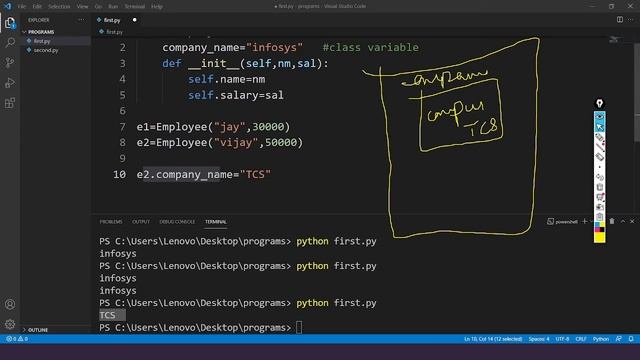Open the Edit menu
This screenshot has height=360, width=640.
(37, 7)
